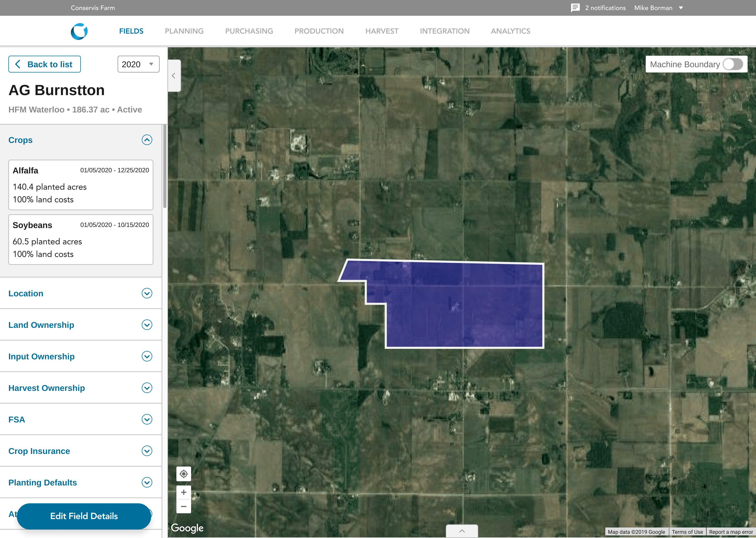Image resolution: width=756 pixels, height=538 pixels.
Task: Click the side panel vertical scrollbar
Action: coord(165,166)
